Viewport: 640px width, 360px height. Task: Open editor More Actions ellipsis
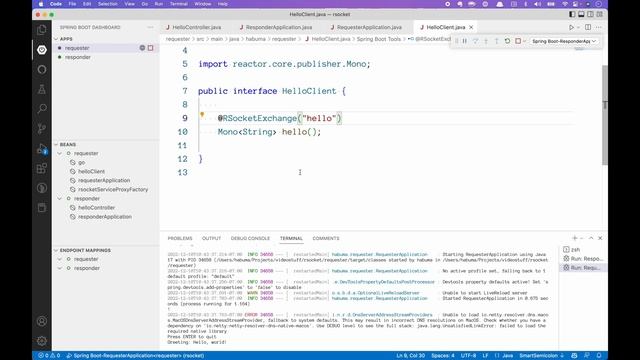point(598,27)
